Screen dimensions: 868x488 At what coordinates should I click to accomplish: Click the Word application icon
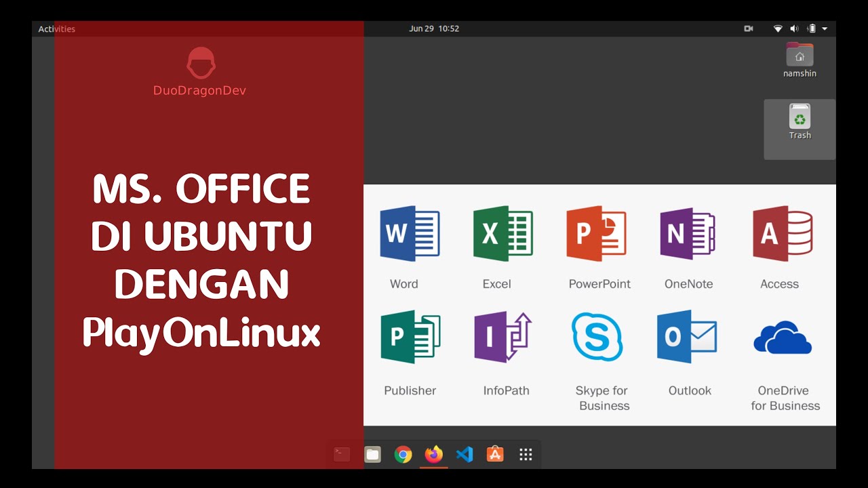tap(410, 234)
